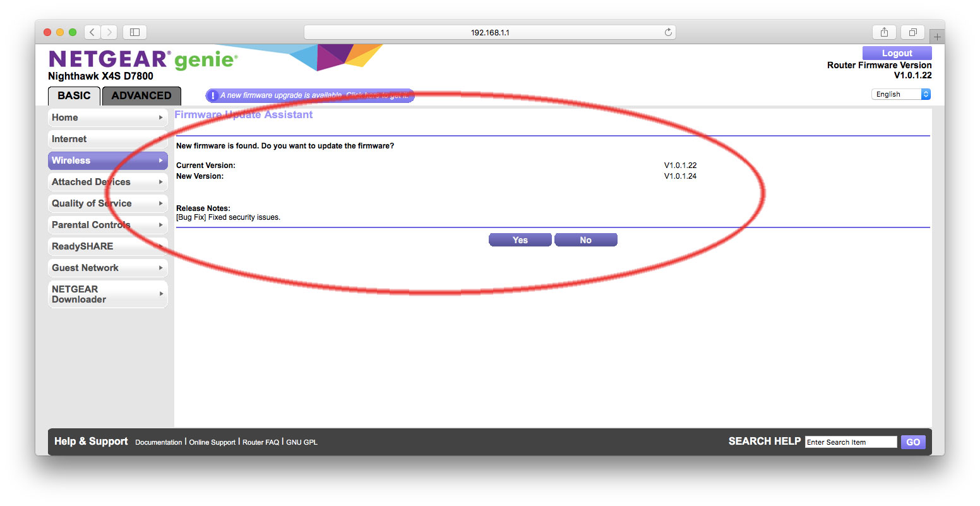This screenshot has height=506, width=980.
Task: Open the Documentation link
Action: tap(158, 442)
